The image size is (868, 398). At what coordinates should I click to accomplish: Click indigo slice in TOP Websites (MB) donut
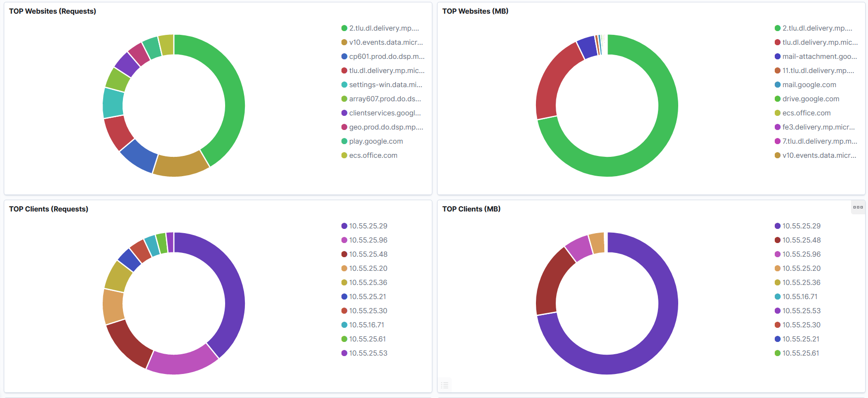(x=587, y=47)
